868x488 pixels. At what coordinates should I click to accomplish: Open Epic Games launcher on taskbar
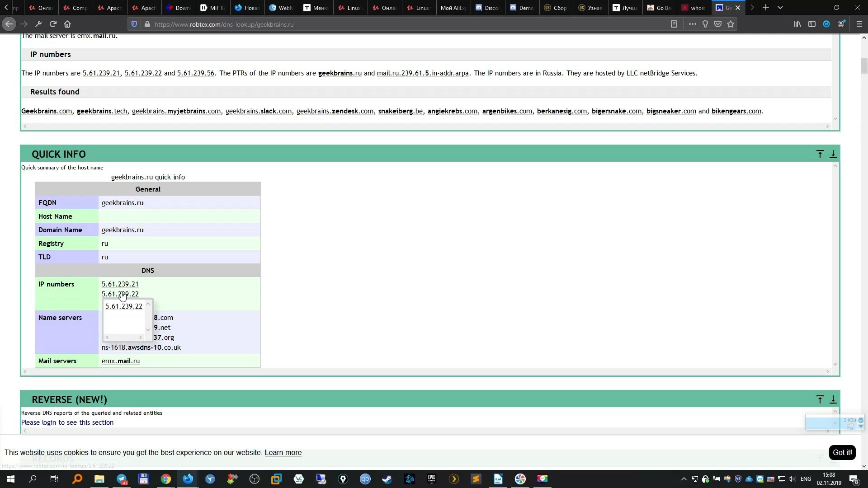[x=432, y=479]
